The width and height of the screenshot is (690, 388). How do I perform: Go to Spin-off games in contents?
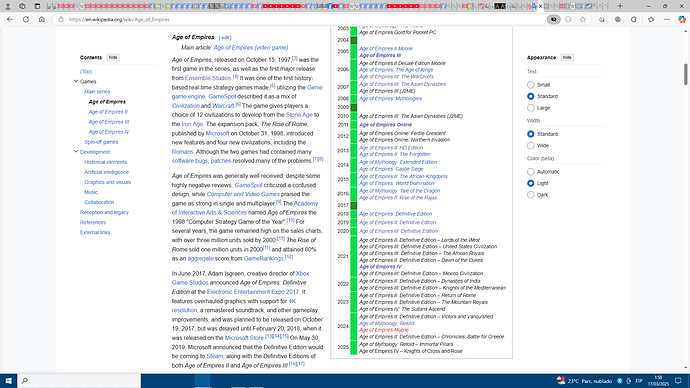pyautogui.click(x=101, y=142)
